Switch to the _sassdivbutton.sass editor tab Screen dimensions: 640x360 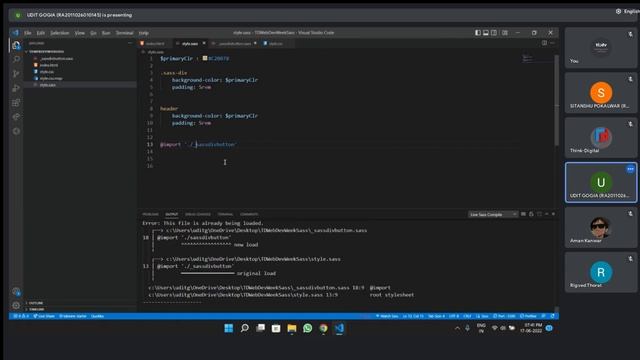[x=234, y=43]
